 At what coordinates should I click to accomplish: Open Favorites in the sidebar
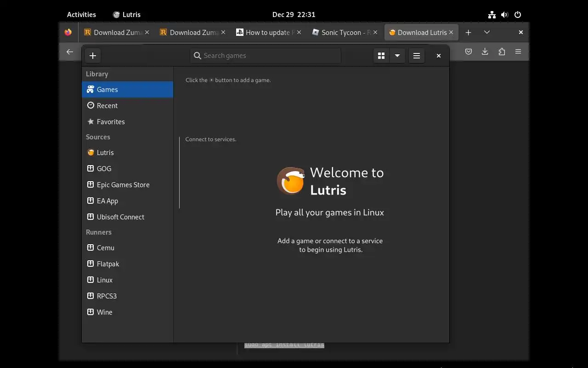point(127,122)
